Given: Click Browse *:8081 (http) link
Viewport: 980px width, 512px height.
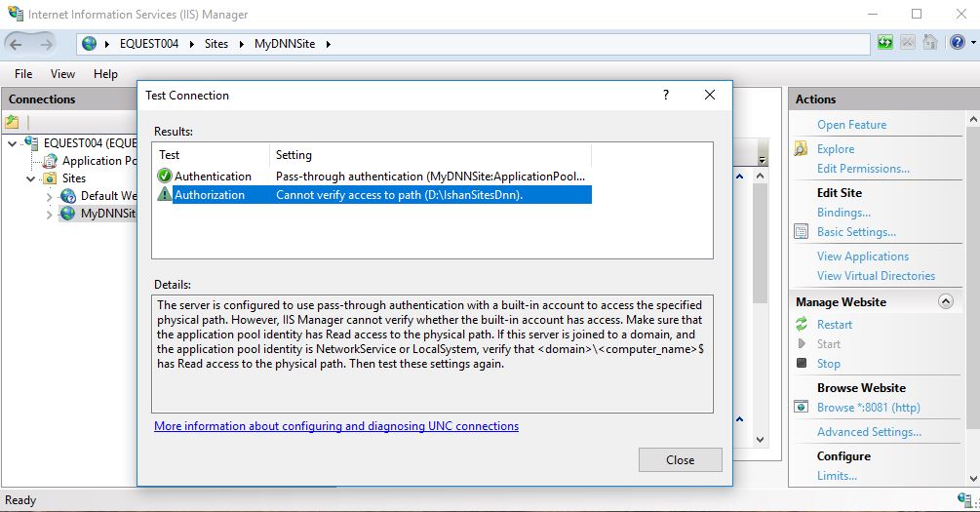Looking at the screenshot, I should (868, 407).
